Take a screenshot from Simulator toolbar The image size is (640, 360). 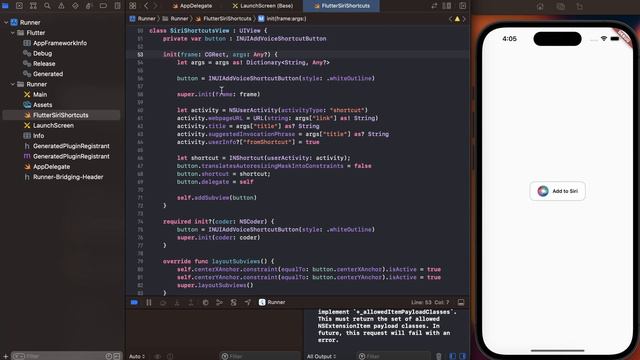(x=561, y=7)
